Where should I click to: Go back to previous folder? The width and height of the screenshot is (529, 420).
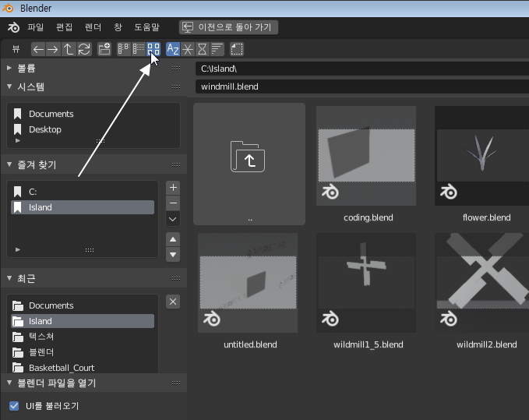(x=38, y=50)
